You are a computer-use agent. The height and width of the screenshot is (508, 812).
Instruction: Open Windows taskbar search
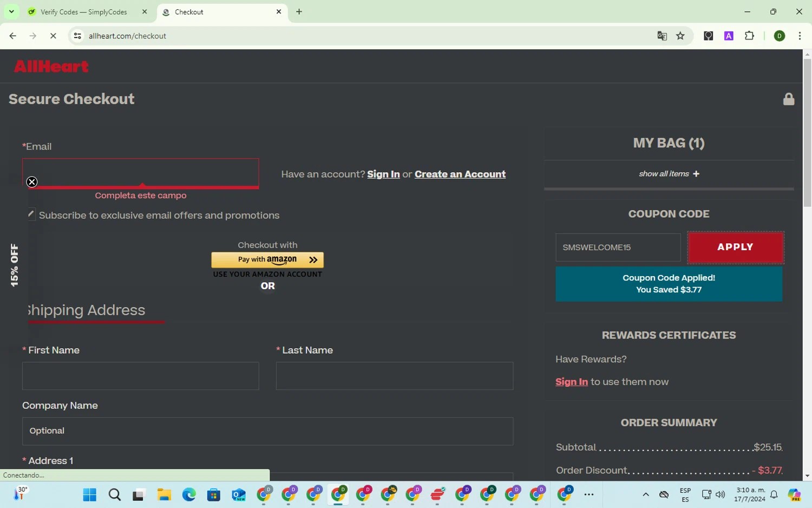(114, 494)
